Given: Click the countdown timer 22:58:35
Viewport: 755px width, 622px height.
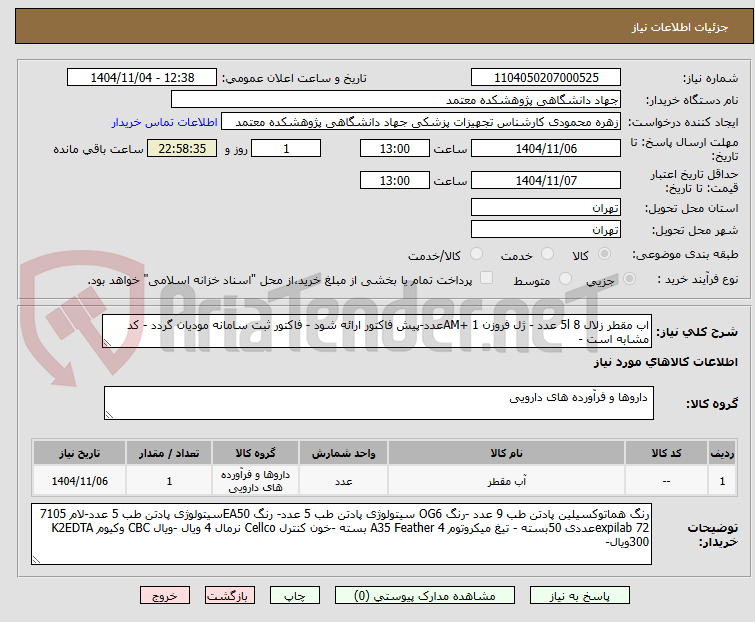Looking at the screenshot, I should pyautogui.click(x=182, y=148).
